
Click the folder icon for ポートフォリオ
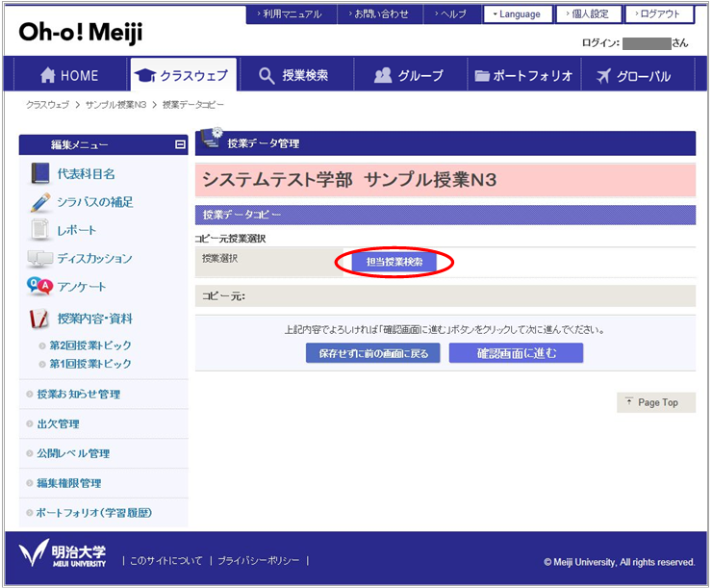click(x=482, y=76)
